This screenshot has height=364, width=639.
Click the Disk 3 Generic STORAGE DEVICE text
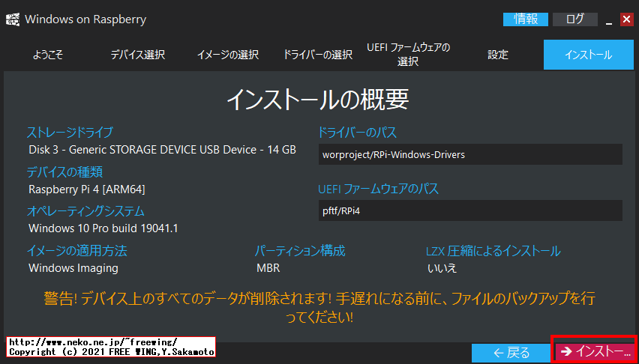[x=162, y=150]
